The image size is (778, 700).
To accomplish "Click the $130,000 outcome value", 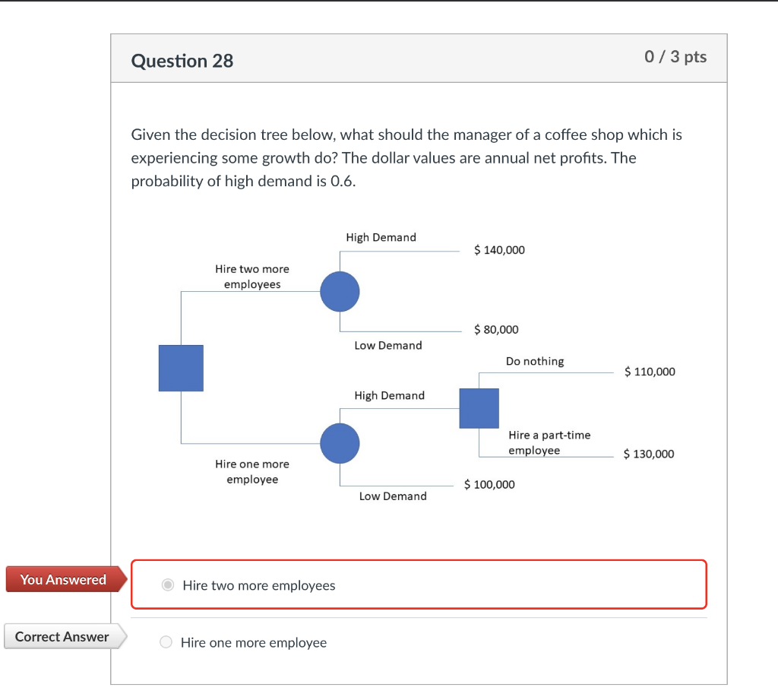I will click(x=650, y=454).
